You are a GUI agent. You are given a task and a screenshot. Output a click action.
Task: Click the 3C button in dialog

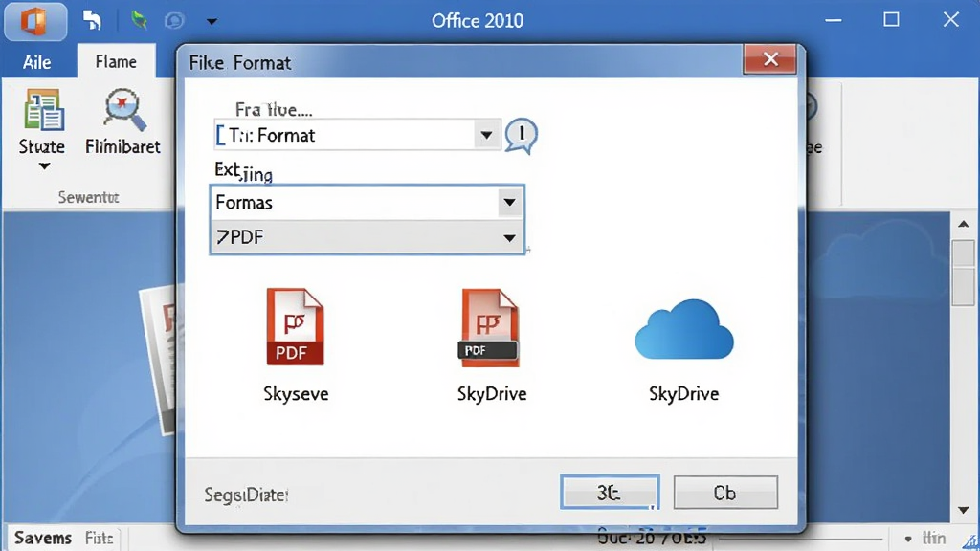coord(610,493)
